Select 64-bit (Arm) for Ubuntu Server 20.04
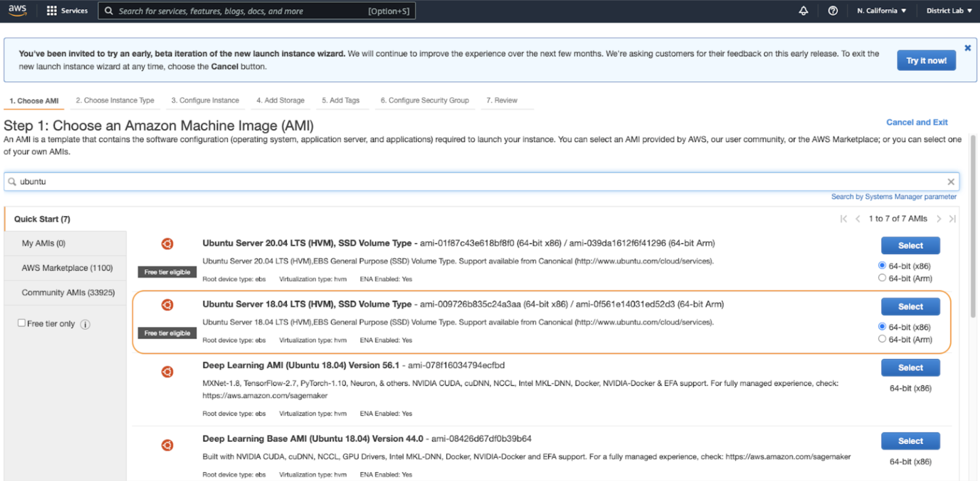The image size is (980, 481). (x=882, y=278)
